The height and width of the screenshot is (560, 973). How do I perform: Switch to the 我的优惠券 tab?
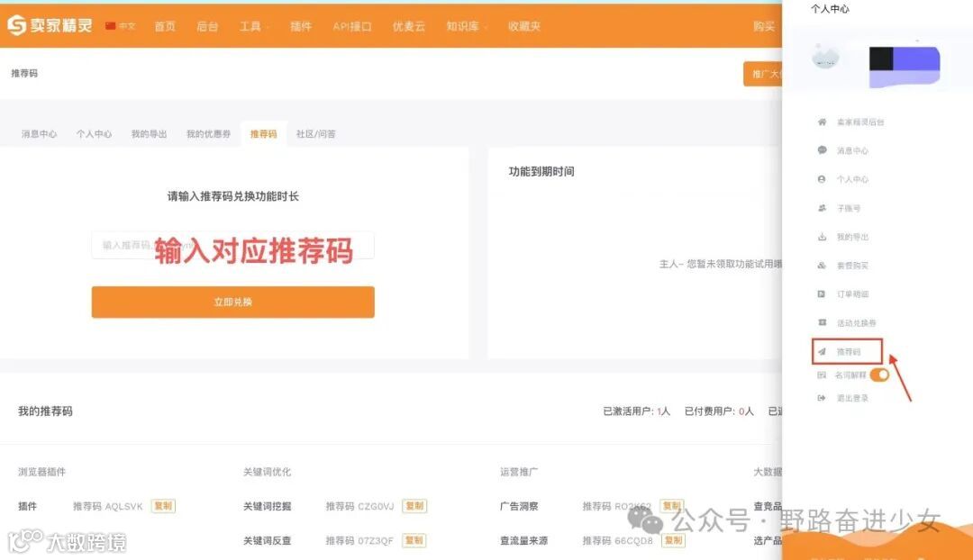coord(208,134)
